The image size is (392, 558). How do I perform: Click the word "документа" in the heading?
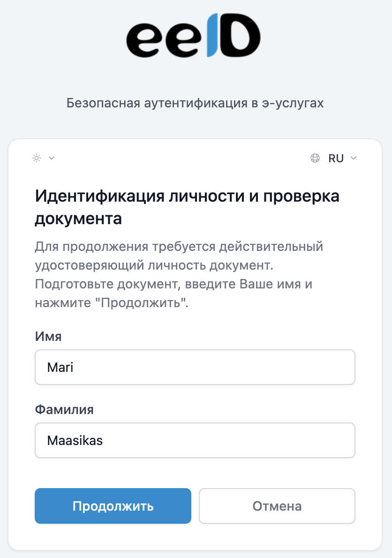[78, 219]
